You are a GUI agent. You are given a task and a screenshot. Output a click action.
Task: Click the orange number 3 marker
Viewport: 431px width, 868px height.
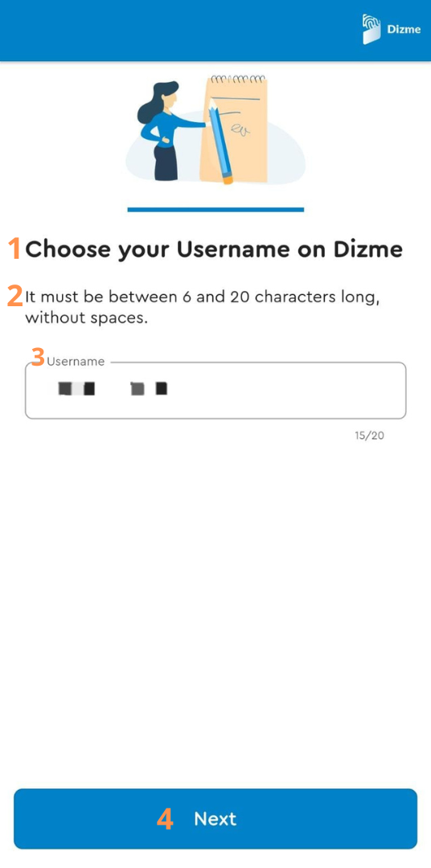click(38, 357)
